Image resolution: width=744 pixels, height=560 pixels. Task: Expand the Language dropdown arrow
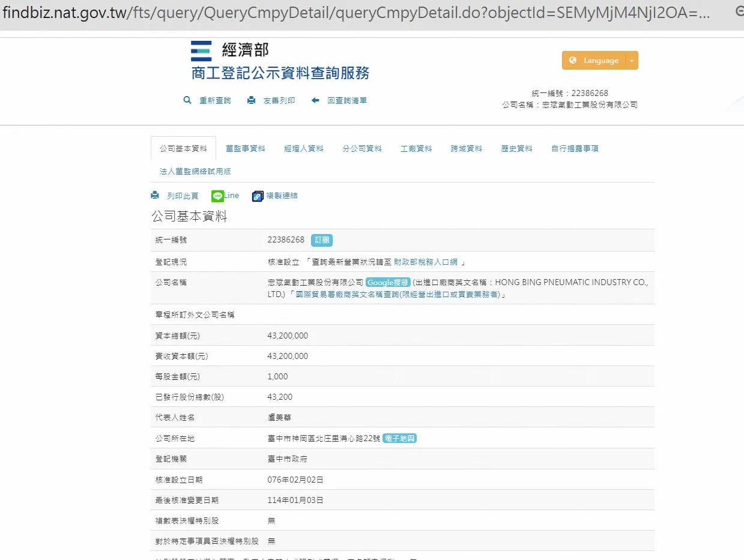click(x=631, y=61)
